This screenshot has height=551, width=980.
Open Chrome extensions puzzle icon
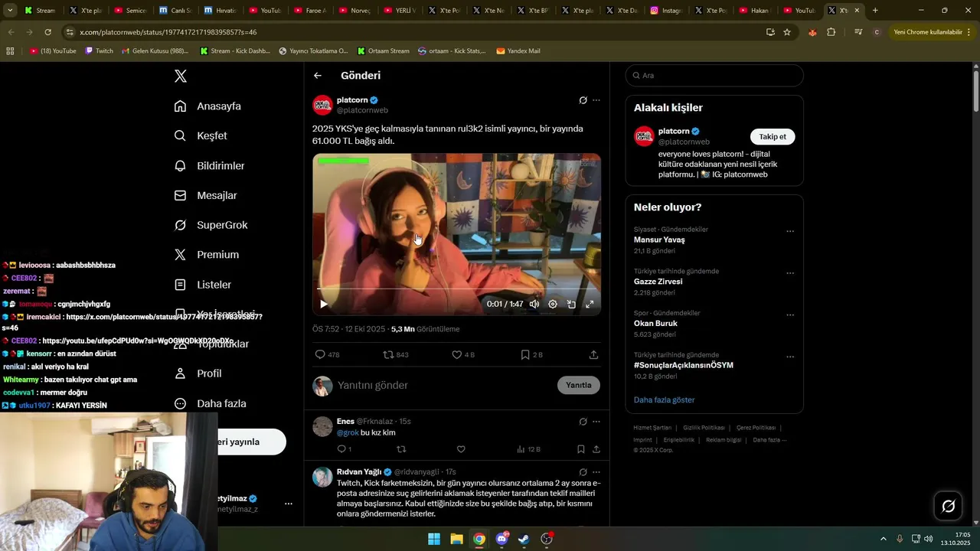coord(831,32)
